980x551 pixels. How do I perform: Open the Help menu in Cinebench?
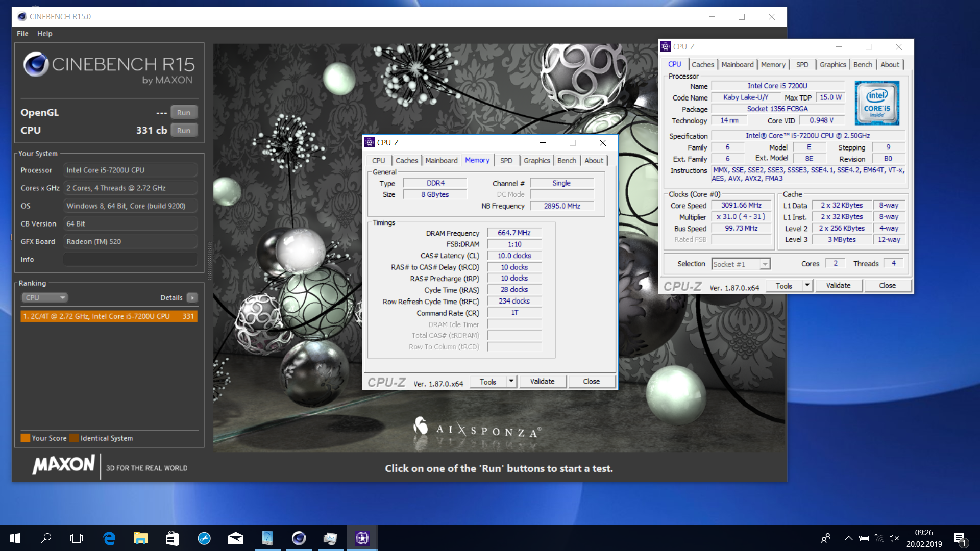[x=45, y=34]
